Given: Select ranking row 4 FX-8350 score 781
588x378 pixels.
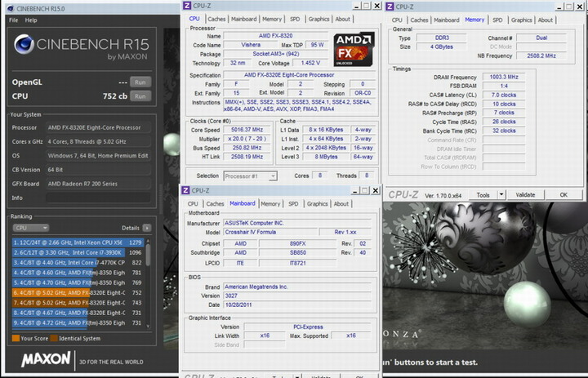Looking at the screenshot, I should [78, 273].
